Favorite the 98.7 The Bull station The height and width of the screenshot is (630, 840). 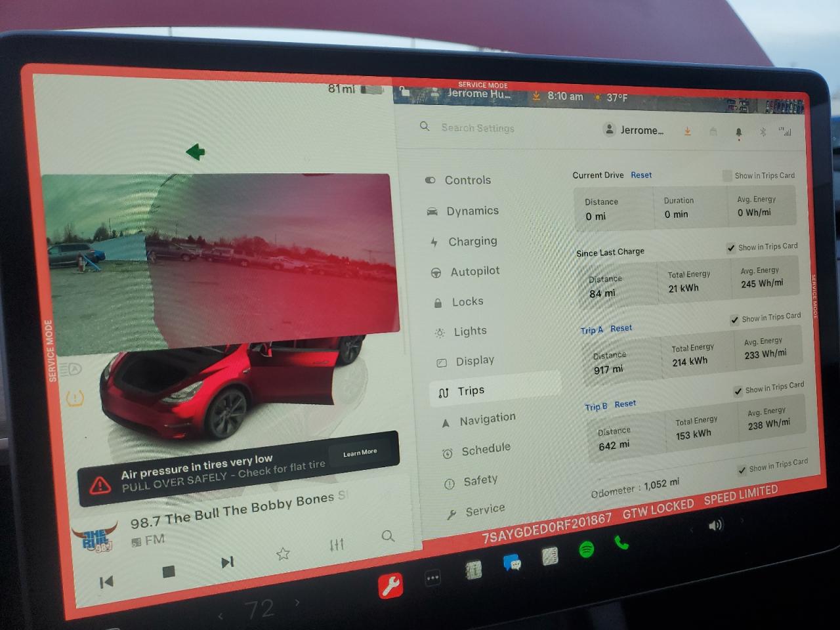coord(283,554)
